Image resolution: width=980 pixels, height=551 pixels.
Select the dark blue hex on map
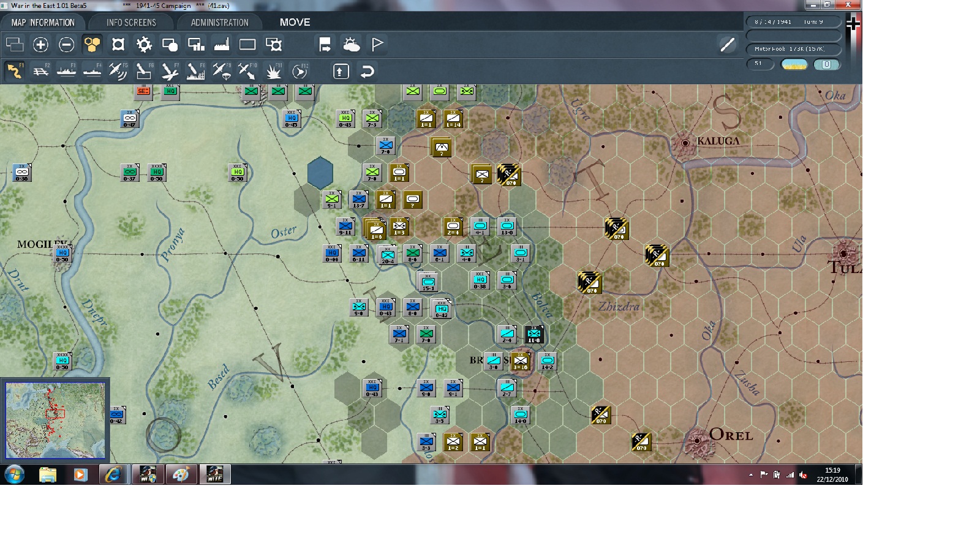click(x=320, y=173)
